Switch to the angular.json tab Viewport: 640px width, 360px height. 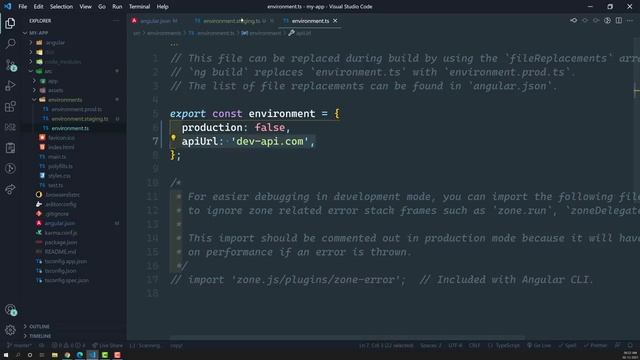coord(155,21)
